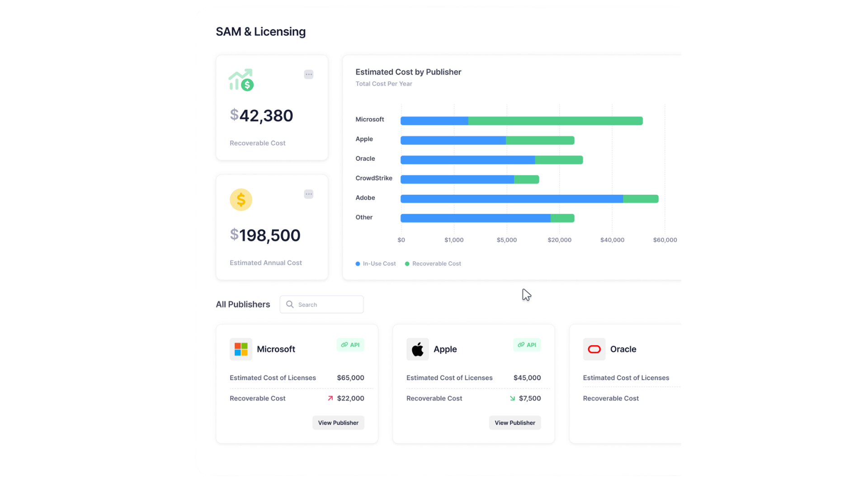Toggle the In-Use Cost legend item
This screenshot has width=868, height=488.
click(375, 263)
